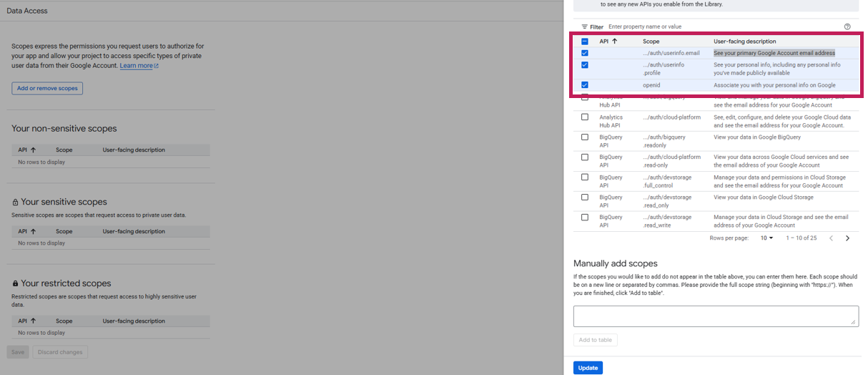Click the lock icon by Your restricted scopes
The width and height of the screenshot is (868, 375).
pyautogui.click(x=15, y=284)
